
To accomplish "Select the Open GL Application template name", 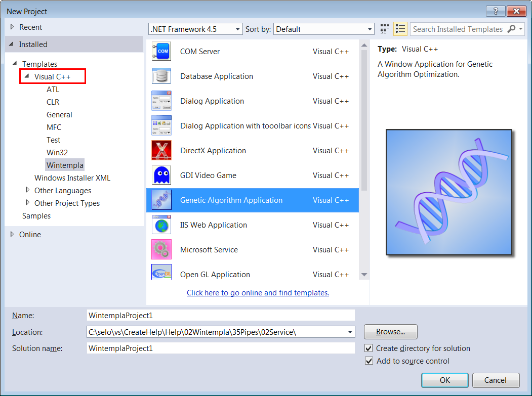I will pyautogui.click(x=215, y=275).
